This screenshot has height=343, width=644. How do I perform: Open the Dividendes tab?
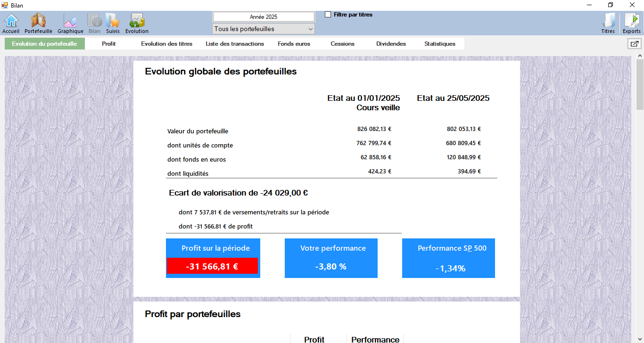[x=391, y=44]
